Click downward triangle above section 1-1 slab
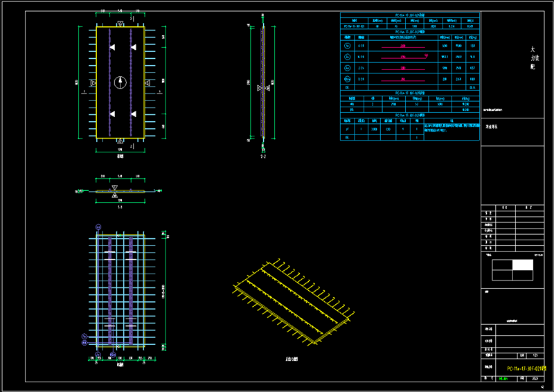This screenshot has width=554, height=392. [x=114, y=187]
